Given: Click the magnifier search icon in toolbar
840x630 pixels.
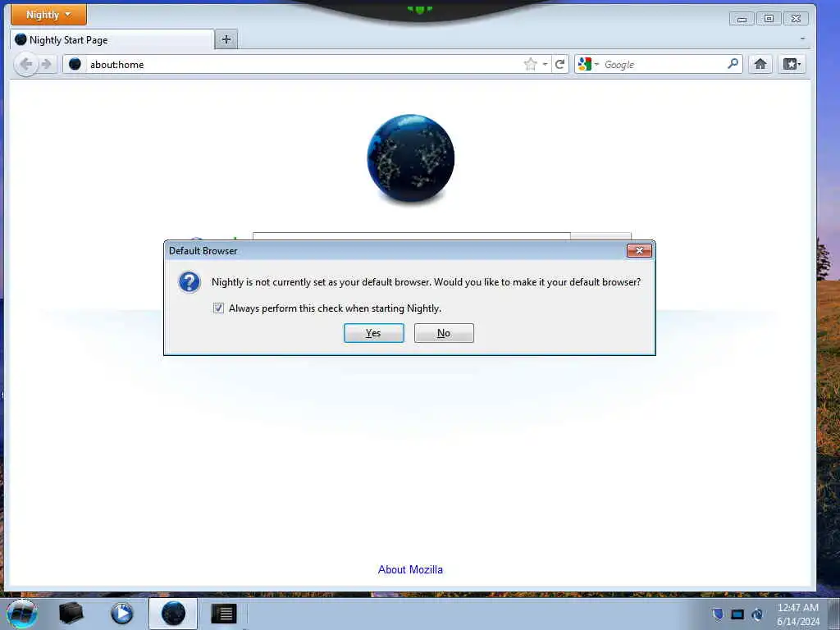Looking at the screenshot, I should click(733, 64).
